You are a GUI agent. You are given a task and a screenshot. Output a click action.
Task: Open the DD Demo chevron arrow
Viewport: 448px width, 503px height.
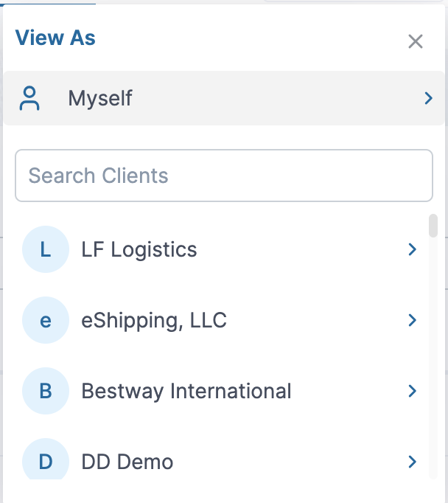tap(413, 462)
